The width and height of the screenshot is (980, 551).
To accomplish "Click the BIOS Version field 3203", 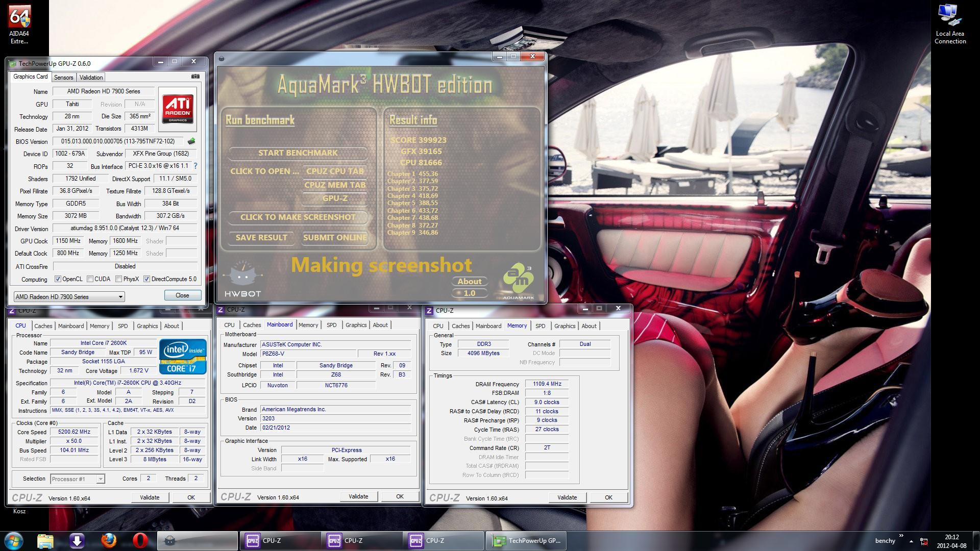I will click(335, 418).
